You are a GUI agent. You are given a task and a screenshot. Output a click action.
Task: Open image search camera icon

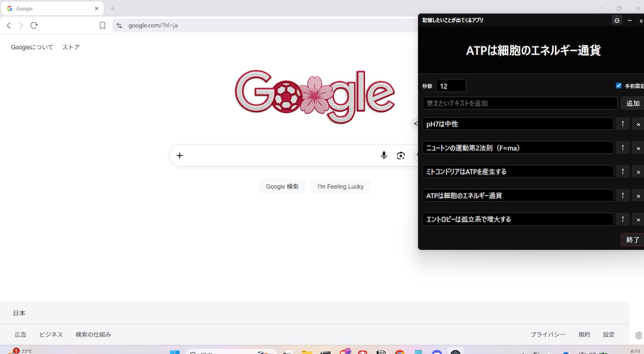[401, 155]
